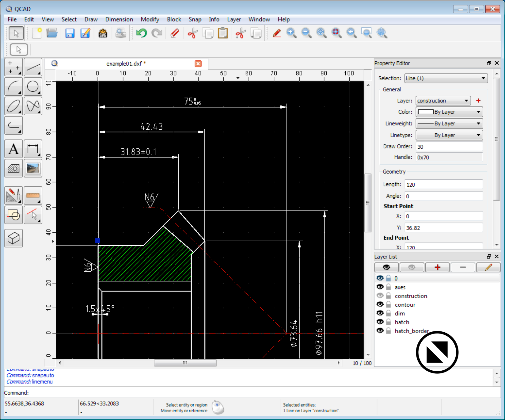Activate the Zoom In tool
The image size is (505, 420).
tap(291, 33)
